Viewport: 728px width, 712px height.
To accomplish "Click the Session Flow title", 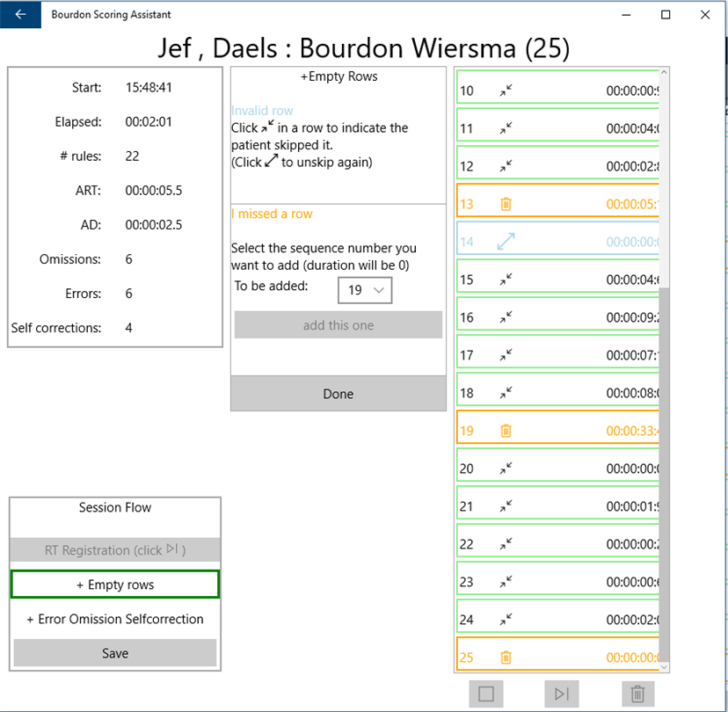I will pos(114,507).
